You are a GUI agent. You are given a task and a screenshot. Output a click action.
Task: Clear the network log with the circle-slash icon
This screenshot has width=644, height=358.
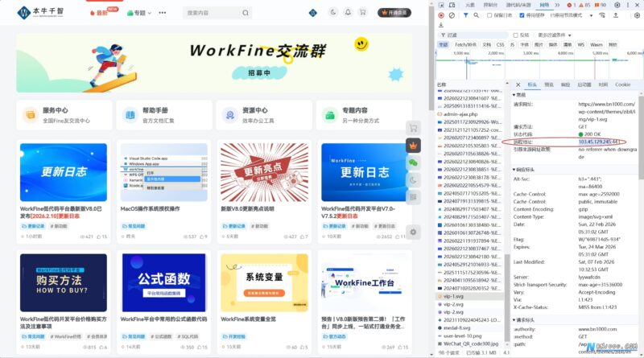tap(452, 15)
